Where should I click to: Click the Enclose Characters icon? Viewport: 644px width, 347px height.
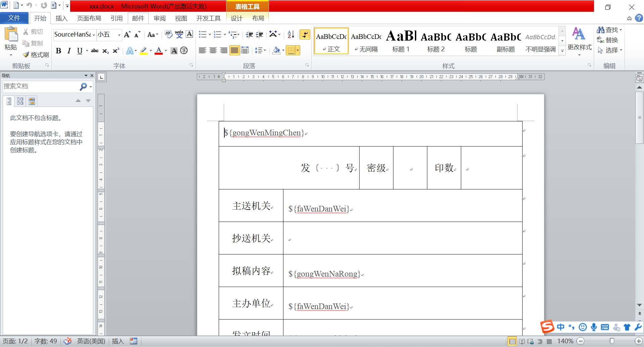184,51
